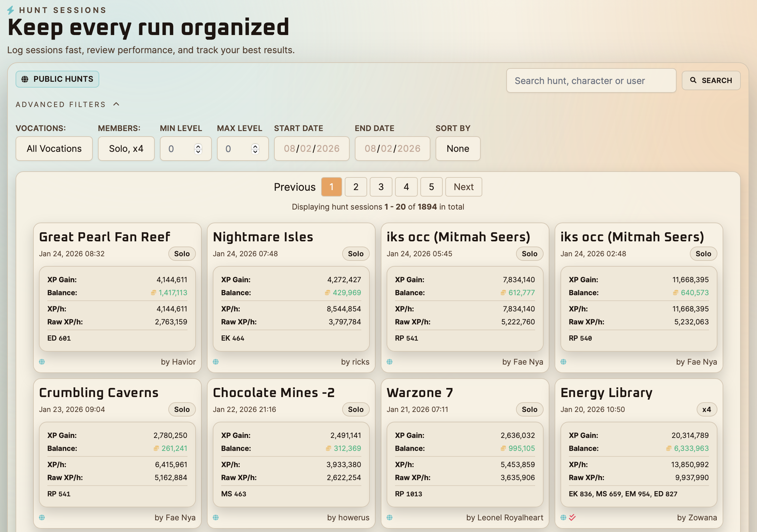Go to page 5 of hunt sessions

[x=431, y=187]
